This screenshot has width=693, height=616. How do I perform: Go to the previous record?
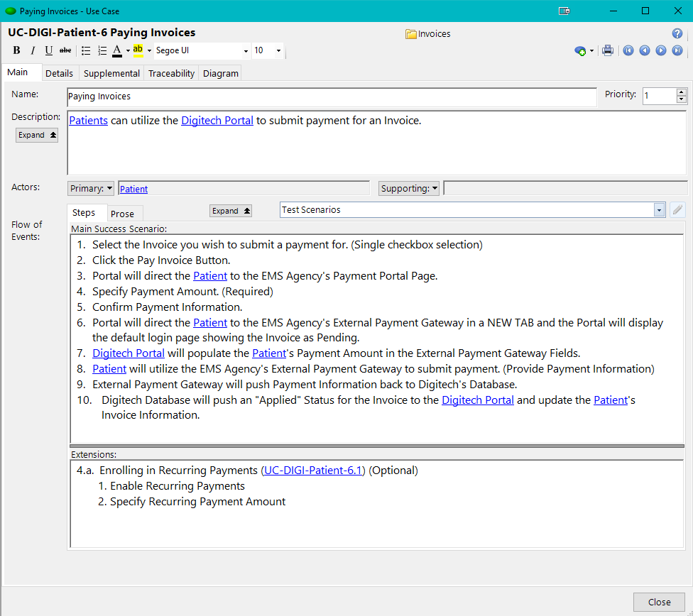[x=645, y=50]
